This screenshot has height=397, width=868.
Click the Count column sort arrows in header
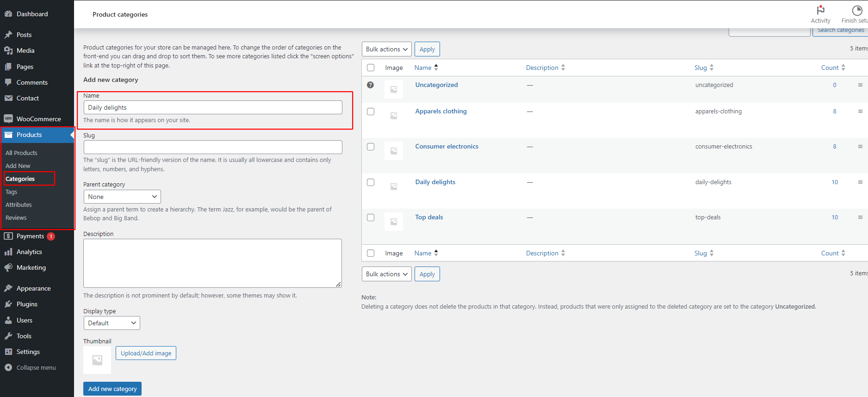click(843, 68)
